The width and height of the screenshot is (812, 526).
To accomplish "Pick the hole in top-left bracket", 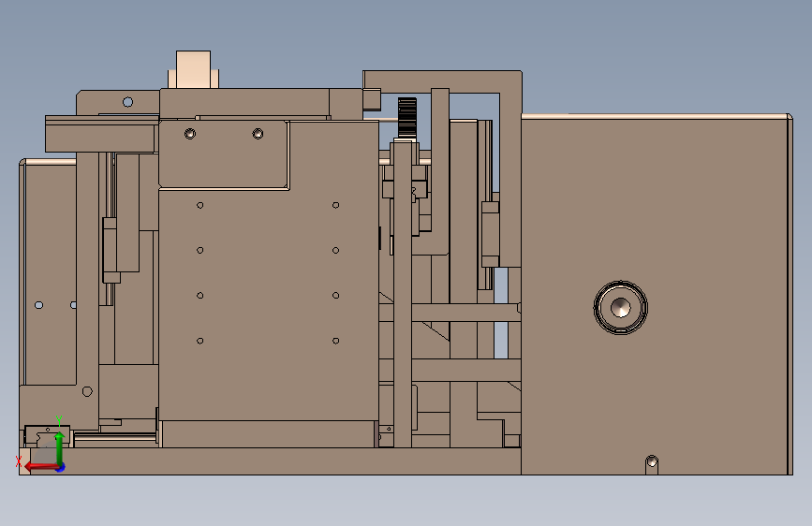I will point(128,102).
